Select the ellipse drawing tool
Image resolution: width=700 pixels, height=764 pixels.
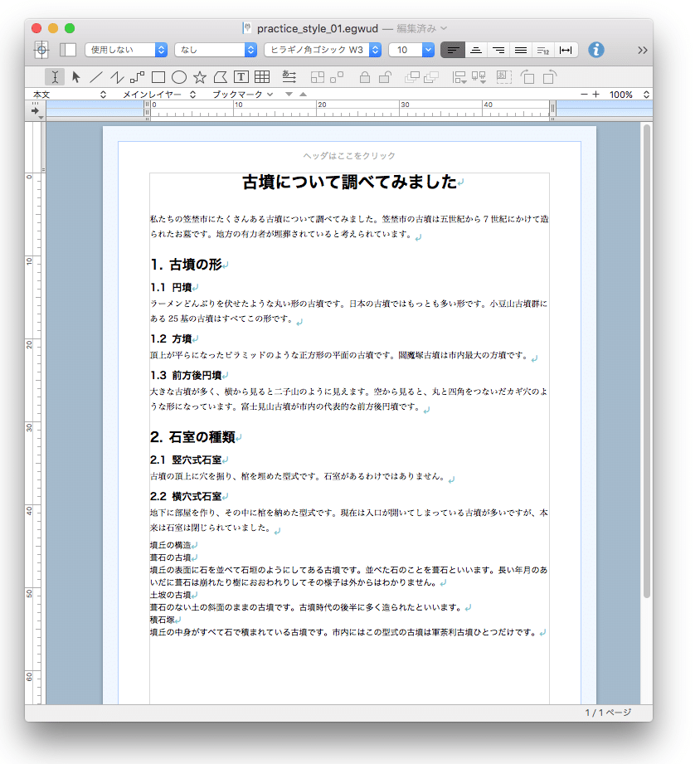coord(178,76)
